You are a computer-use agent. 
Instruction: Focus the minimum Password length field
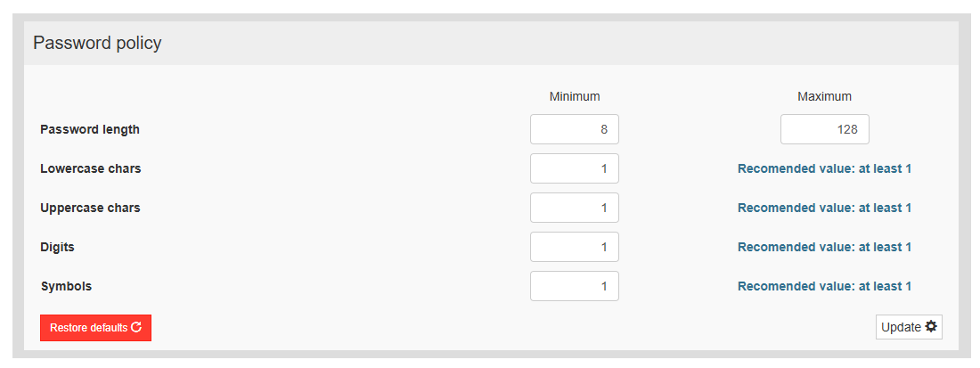coord(574,129)
